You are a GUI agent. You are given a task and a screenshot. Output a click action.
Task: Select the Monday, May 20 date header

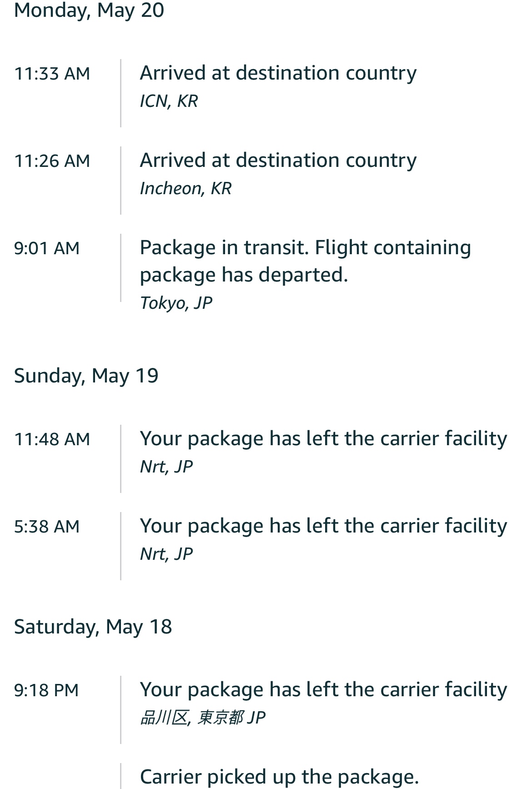[x=89, y=10]
